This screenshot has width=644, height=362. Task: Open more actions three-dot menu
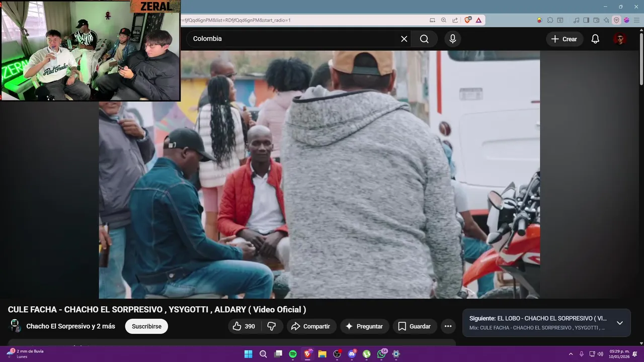pos(448,326)
